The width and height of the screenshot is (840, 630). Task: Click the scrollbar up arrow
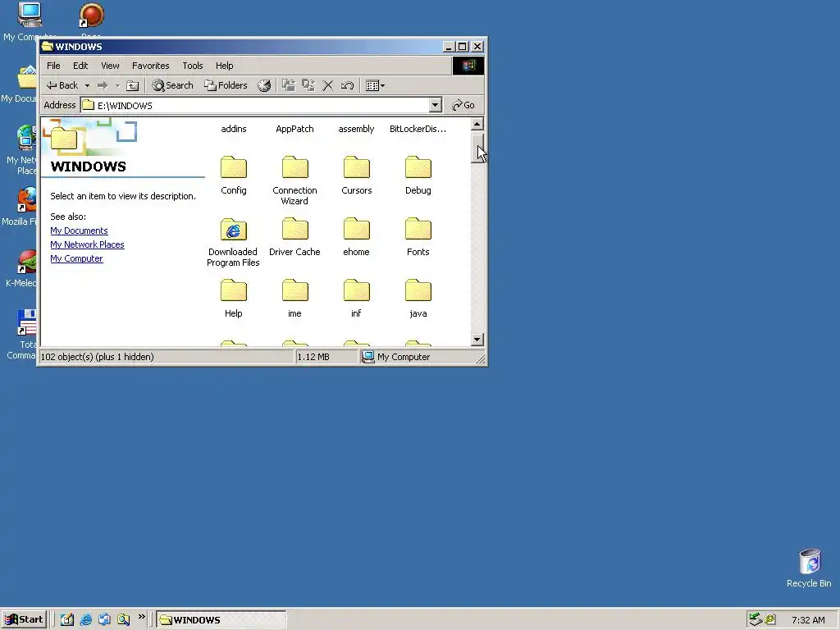pos(477,124)
